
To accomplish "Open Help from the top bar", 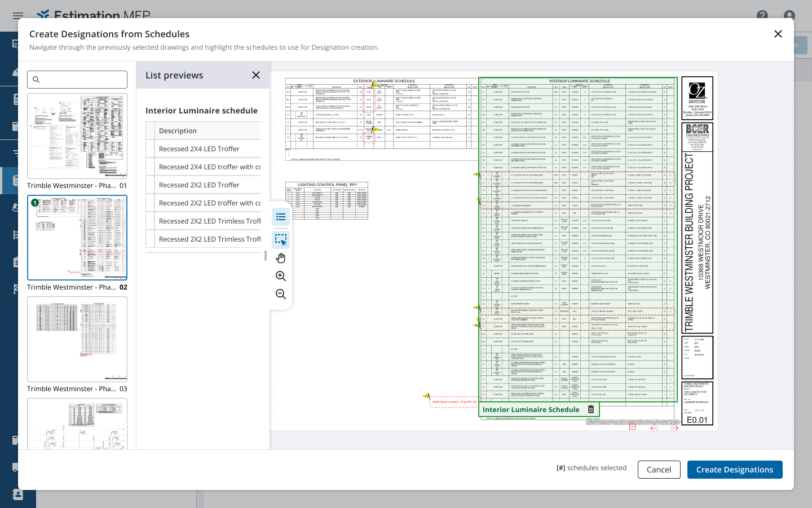I will (x=764, y=16).
